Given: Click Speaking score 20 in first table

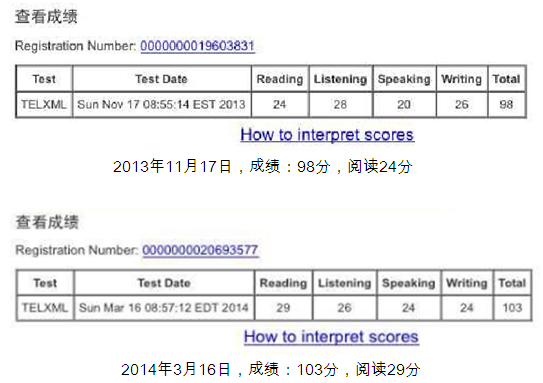Looking at the screenshot, I should 404,105.
